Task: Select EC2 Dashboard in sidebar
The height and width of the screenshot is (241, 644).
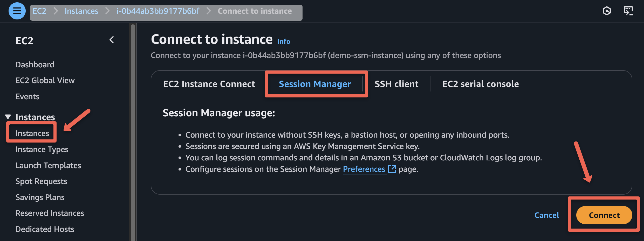Action: (x=35, y=64)
